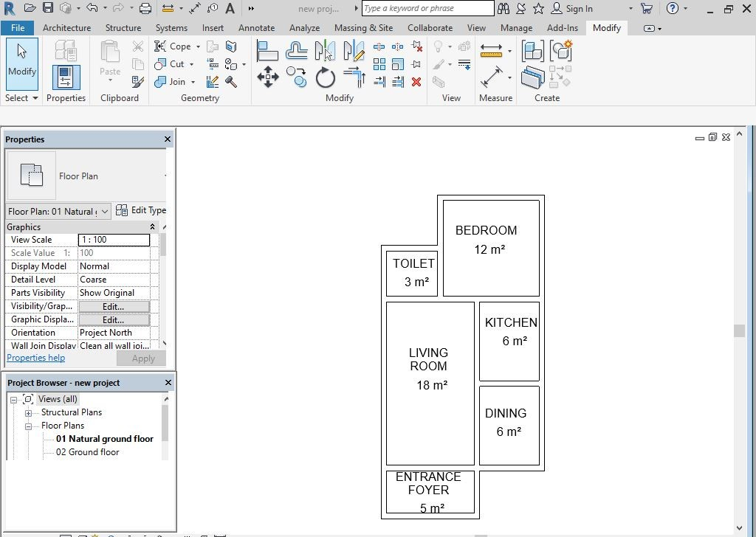The height and width of the screenshot is (537, 756).
Task: Select the Demolish hammer tool
Action: (231, 82)
